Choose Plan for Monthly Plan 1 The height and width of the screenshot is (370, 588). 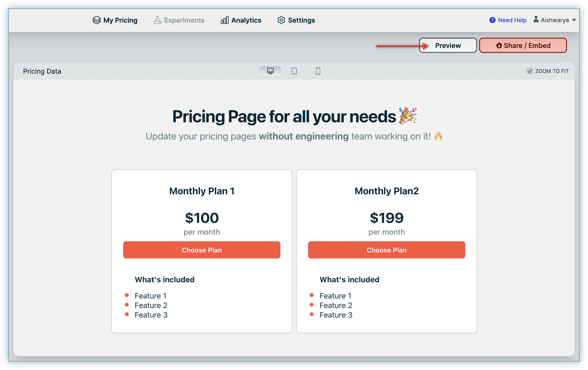202,250
